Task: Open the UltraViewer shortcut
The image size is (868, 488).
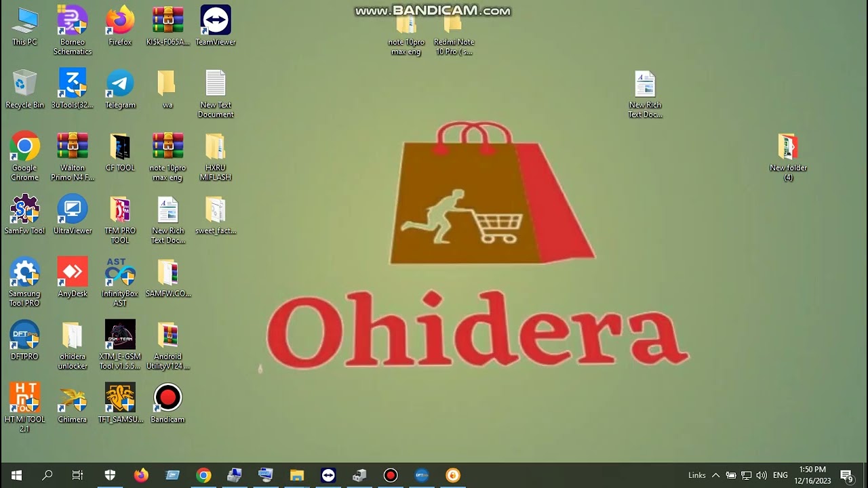Action: click(73, 215)
